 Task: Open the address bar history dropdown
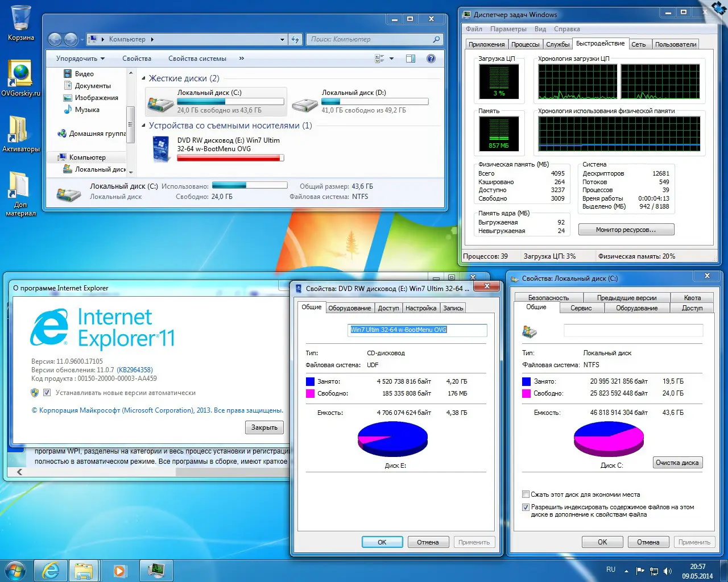[282, 39]
